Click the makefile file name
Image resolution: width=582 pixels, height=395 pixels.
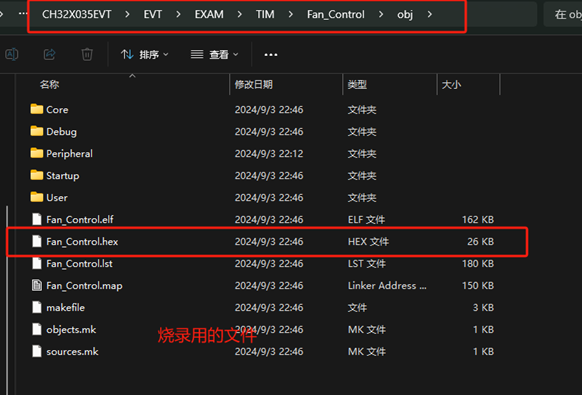65,307
